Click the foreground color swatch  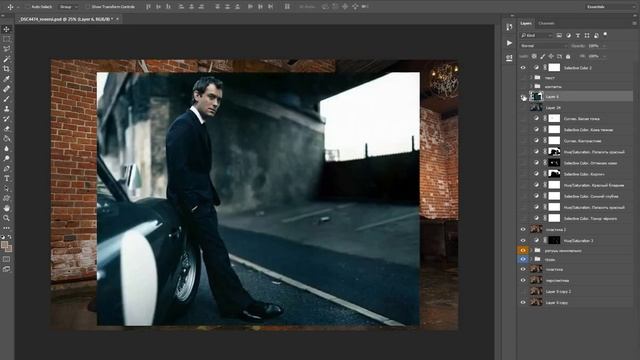pyautogui.click(x=4, y=245)
